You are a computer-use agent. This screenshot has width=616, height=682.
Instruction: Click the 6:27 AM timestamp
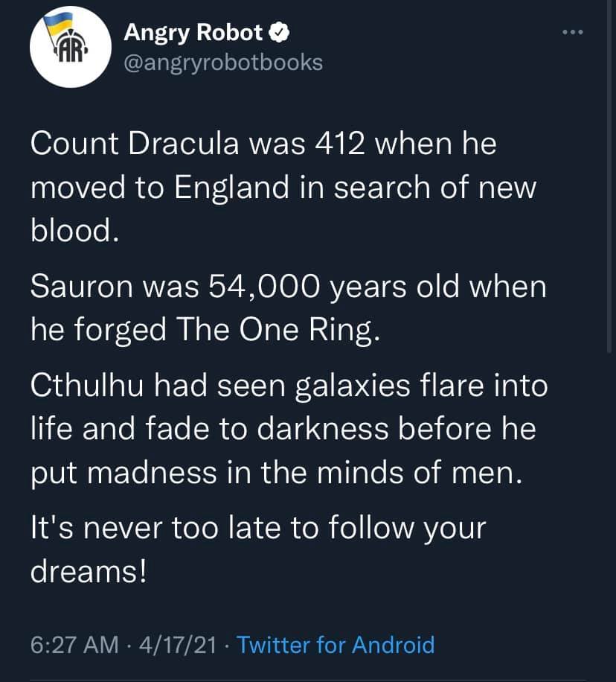74,643
